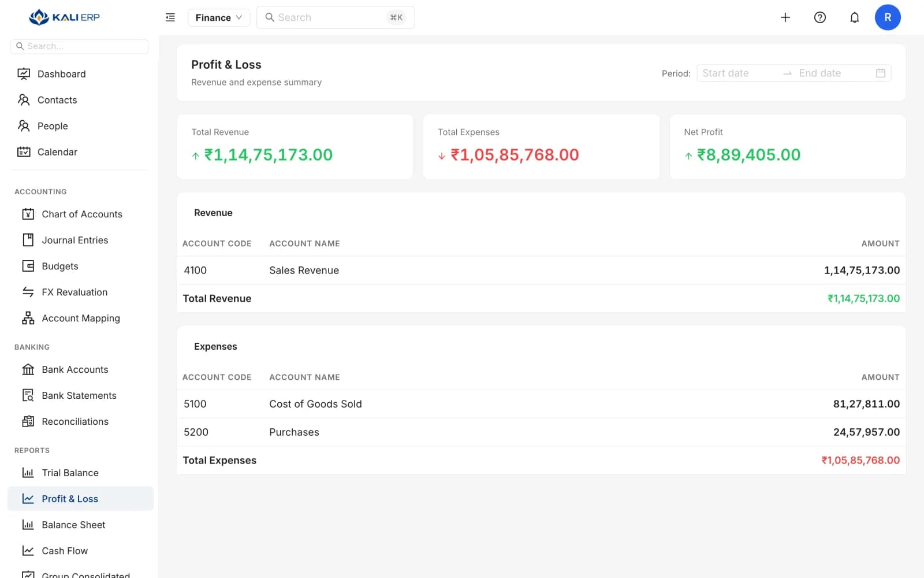Click amount 24,57,957.00
Image resolution: width=924 pixels, height=578 pixels.
pos(866,432)
